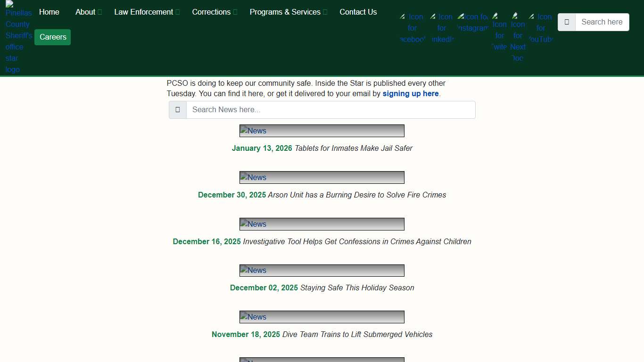Open the Tablets for Inmates article thumbnail
This screenshot has width=644, height=362.
click(x=322, y=131)
